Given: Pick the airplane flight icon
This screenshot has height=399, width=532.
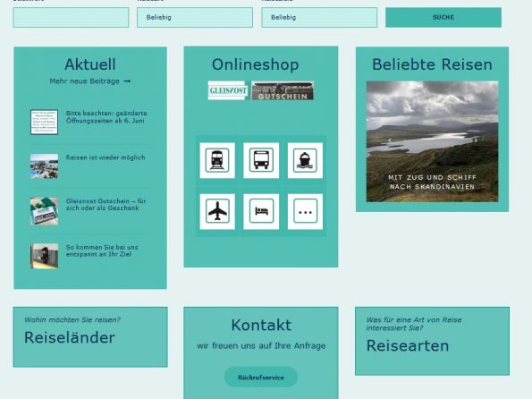Looking at the screenshot, I should pos(217,211).
